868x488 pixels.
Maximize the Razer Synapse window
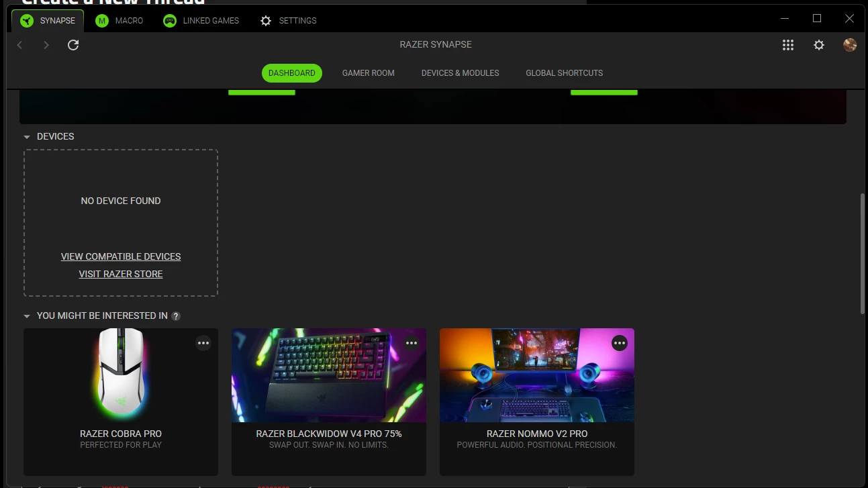coord(817,19)
